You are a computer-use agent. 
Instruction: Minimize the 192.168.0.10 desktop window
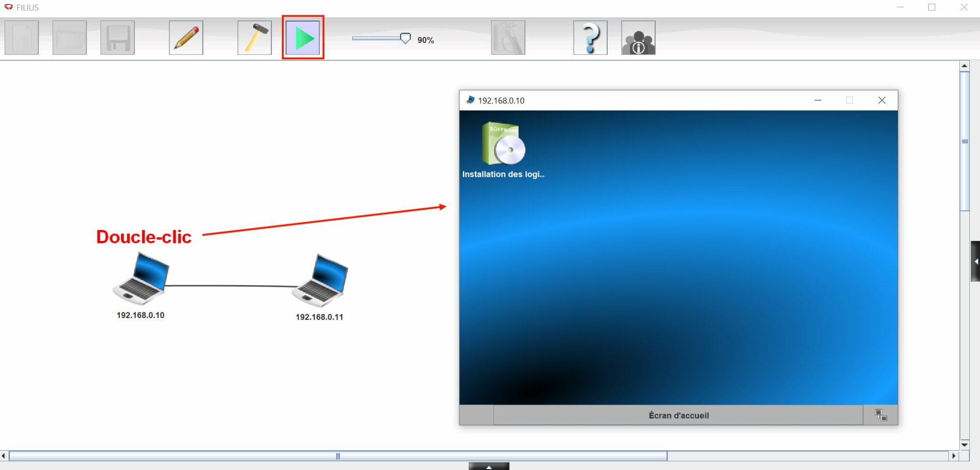pos(818,100)
